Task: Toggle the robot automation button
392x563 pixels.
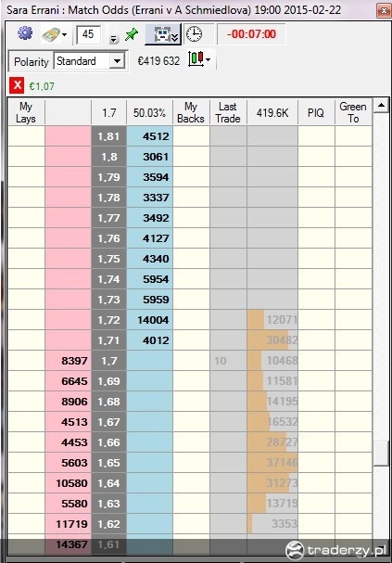Action: point(163,34)
